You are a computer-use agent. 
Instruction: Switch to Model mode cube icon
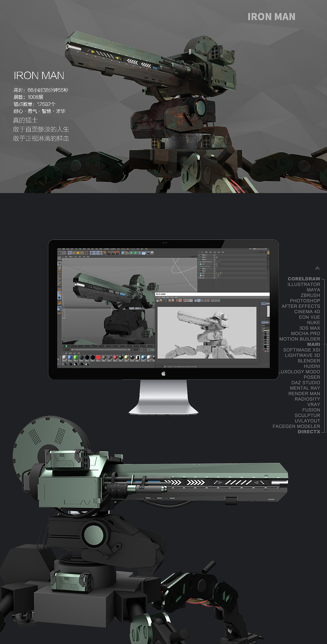click(x=59, y=263)
